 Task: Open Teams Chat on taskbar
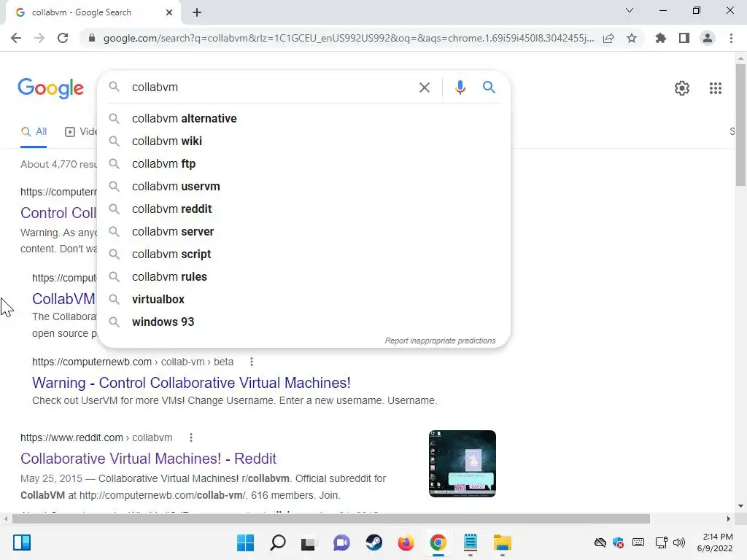(341, 542)
